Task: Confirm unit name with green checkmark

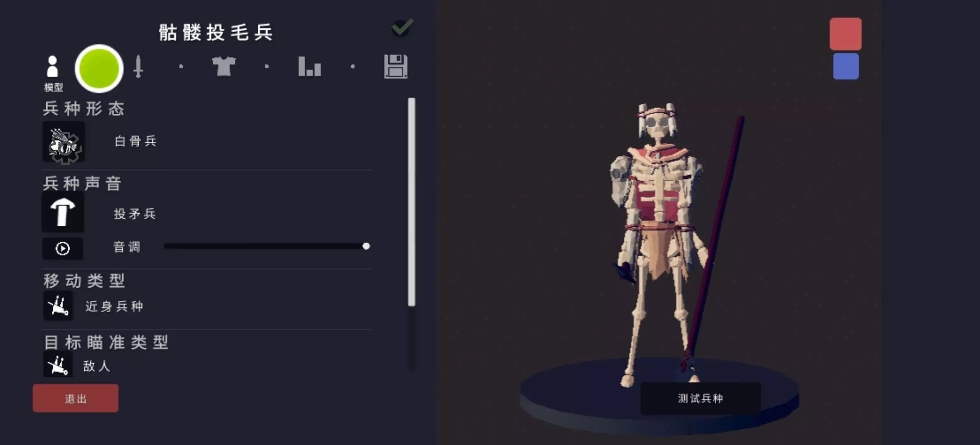Action: 402,28
